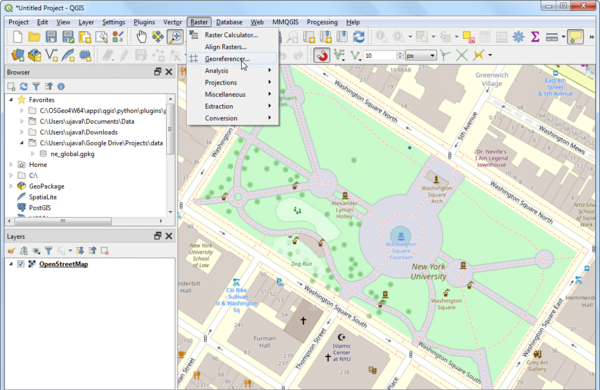Click the Browser panel horizontal scrollbar
This screenshot has height=390, width=600.
pos(63,221)
